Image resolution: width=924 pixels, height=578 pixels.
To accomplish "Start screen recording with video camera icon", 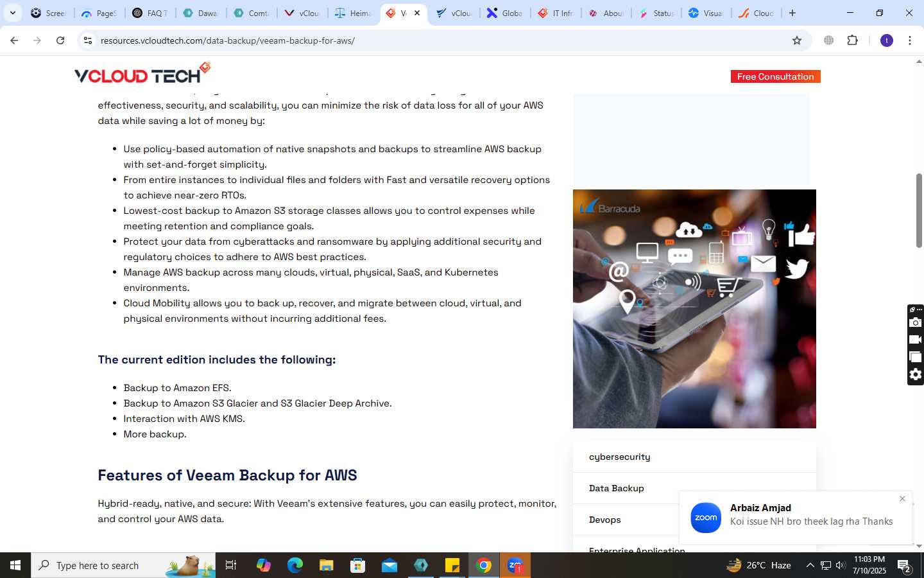I will pyautogui.click(x=916, y=339).
